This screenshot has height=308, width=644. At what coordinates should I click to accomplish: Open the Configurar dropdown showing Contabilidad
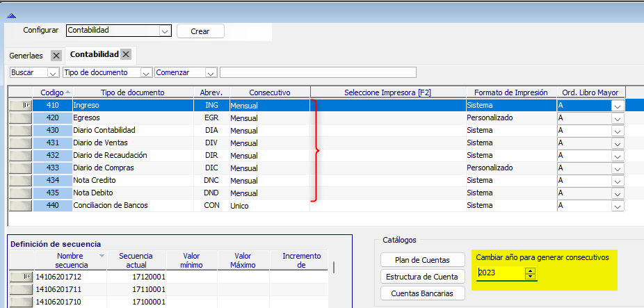click(x=165, y=31)
